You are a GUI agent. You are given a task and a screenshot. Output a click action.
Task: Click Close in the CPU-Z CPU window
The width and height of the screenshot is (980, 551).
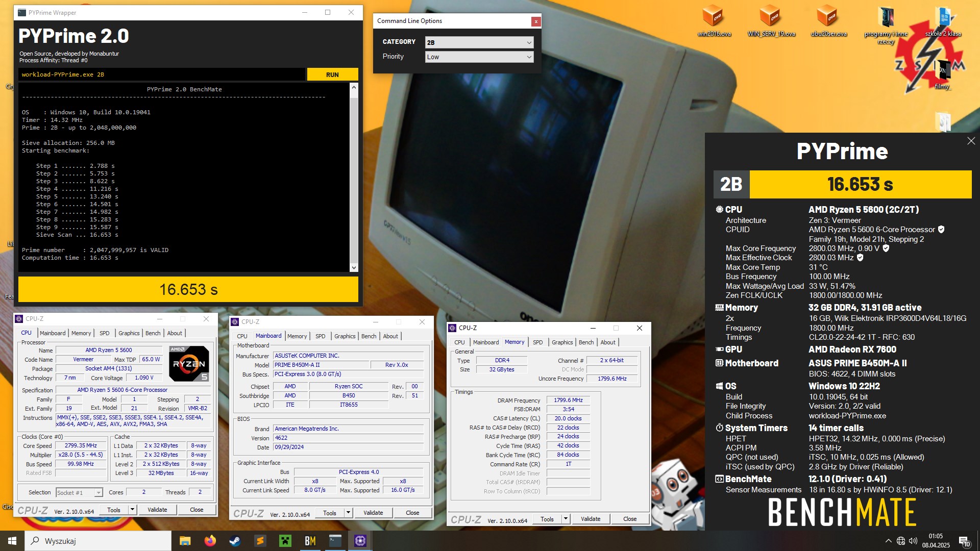(x=197, y=510)
